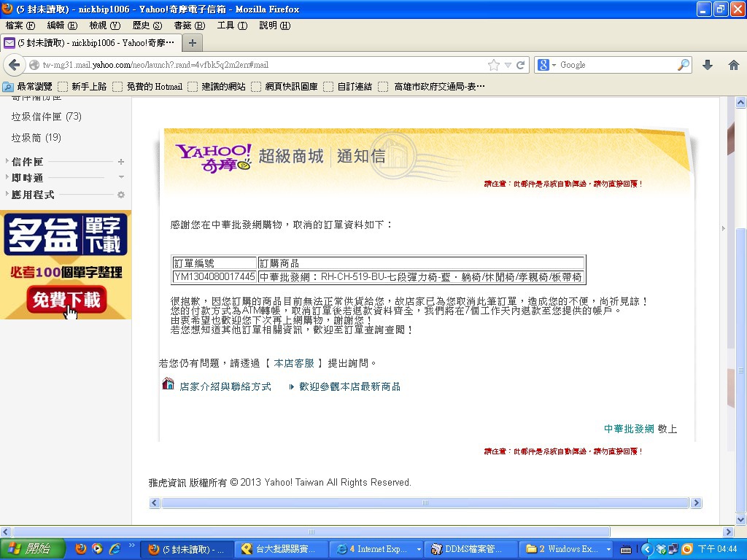Click the YAHOO! 奇摩 logo in the email
Image resolution: width=747 pixels, height=560 pixels.
tap(214, 158)
